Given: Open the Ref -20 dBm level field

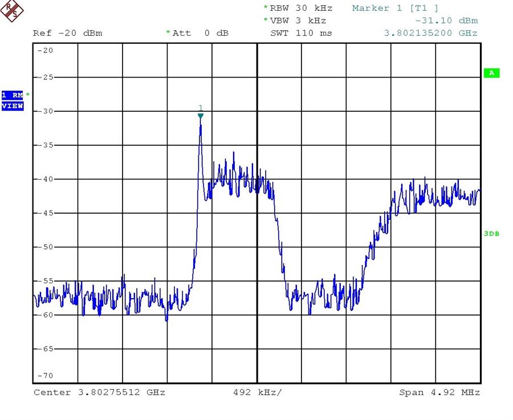Looking at the screenshot, I should 67,33.
